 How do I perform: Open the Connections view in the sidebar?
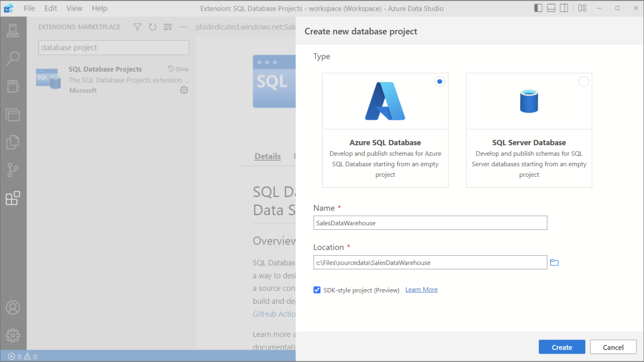click(x=13, y=30)
